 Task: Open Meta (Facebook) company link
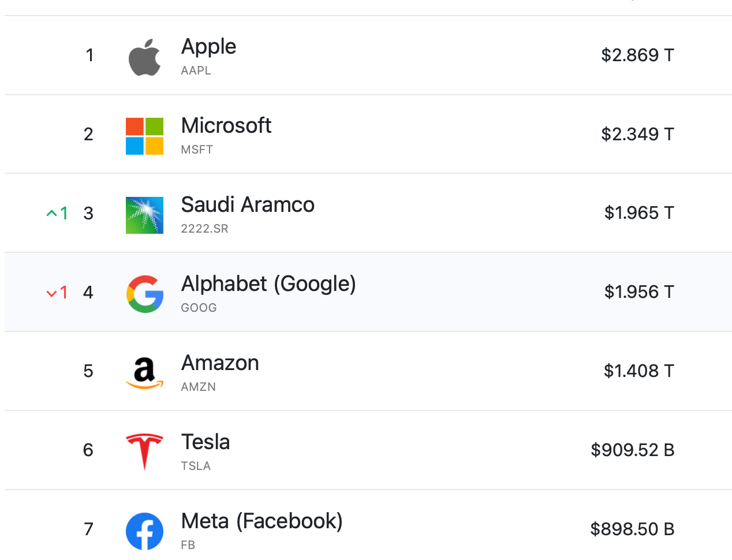pyautogui.click(x=262, y=521)
